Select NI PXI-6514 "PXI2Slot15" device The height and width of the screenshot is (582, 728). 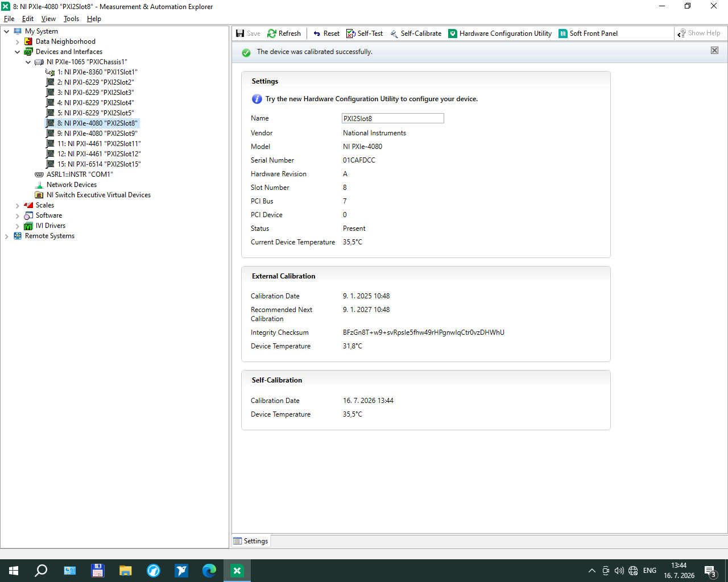[99, 164]
